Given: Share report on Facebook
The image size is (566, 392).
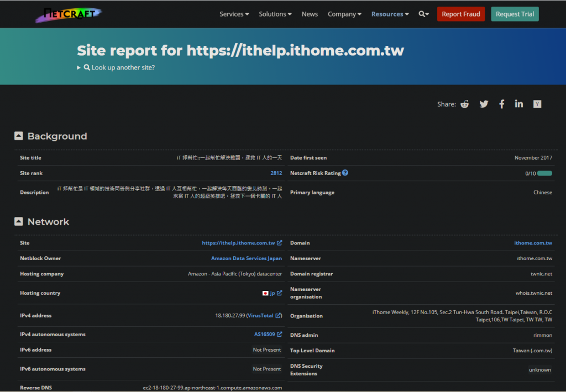Looking at the screenshot, I should click(x=502, y=104).
